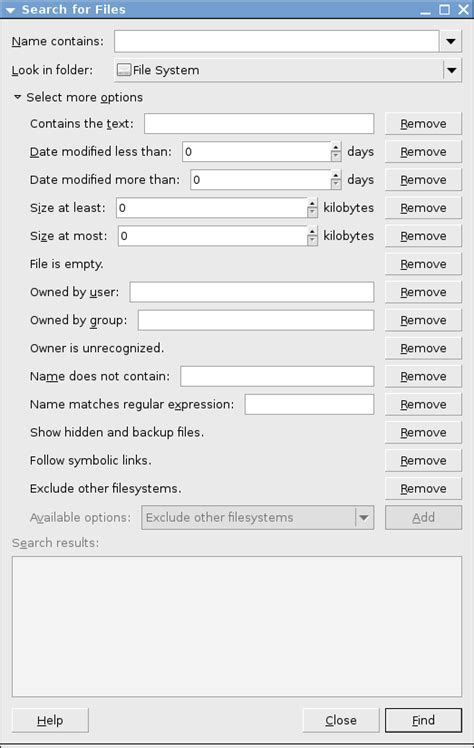Remove the Show hidden and backup files option

423,433
